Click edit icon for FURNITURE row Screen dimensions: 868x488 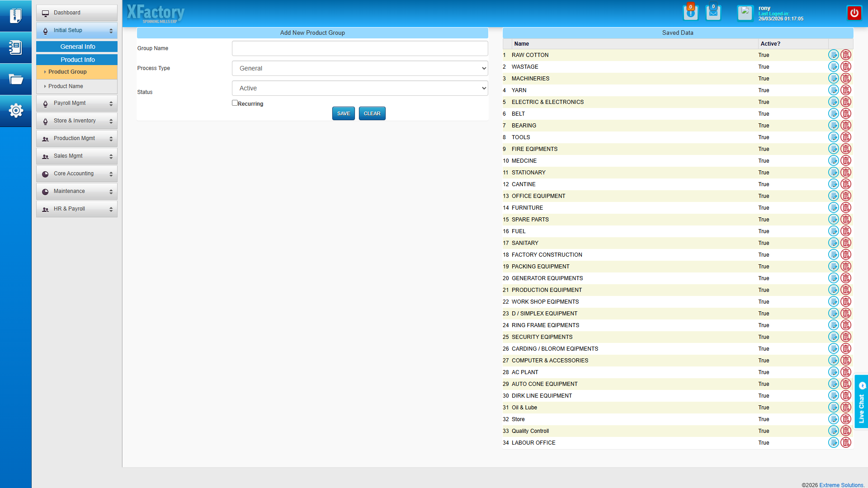833,208
